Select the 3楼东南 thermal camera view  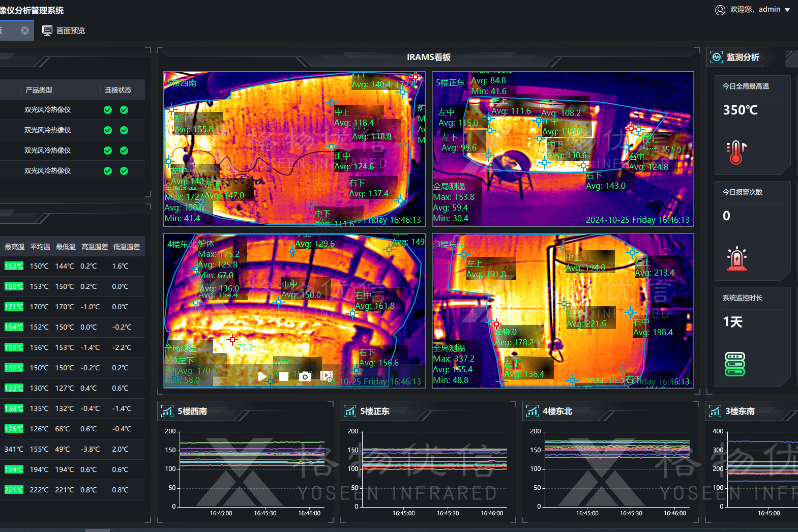pos(563,310)
